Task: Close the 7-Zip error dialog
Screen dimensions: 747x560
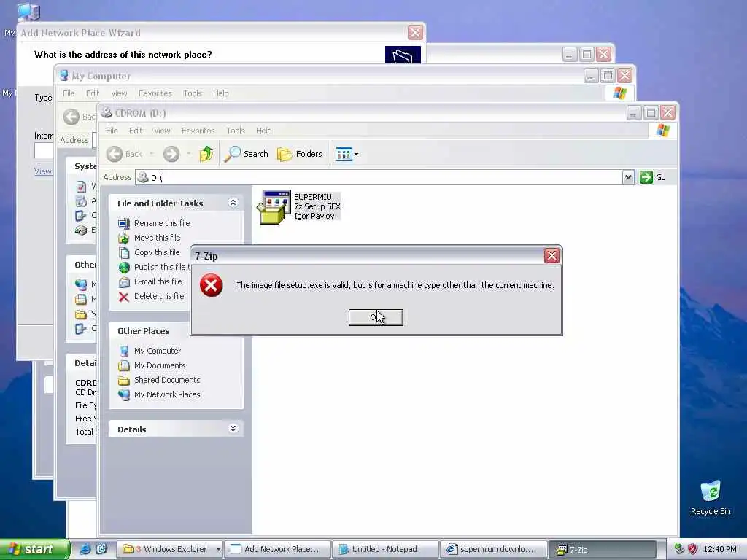Action: coord(551,256)
